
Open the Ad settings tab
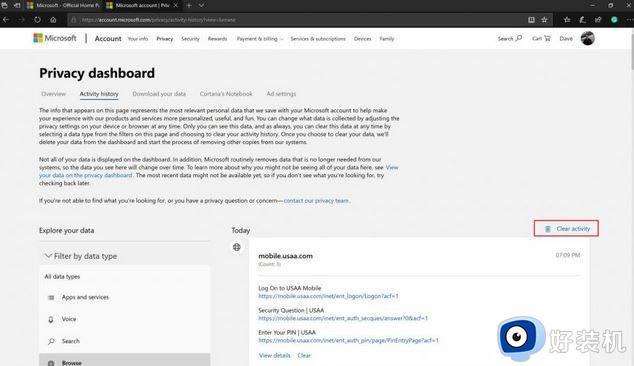coord(281,94)
